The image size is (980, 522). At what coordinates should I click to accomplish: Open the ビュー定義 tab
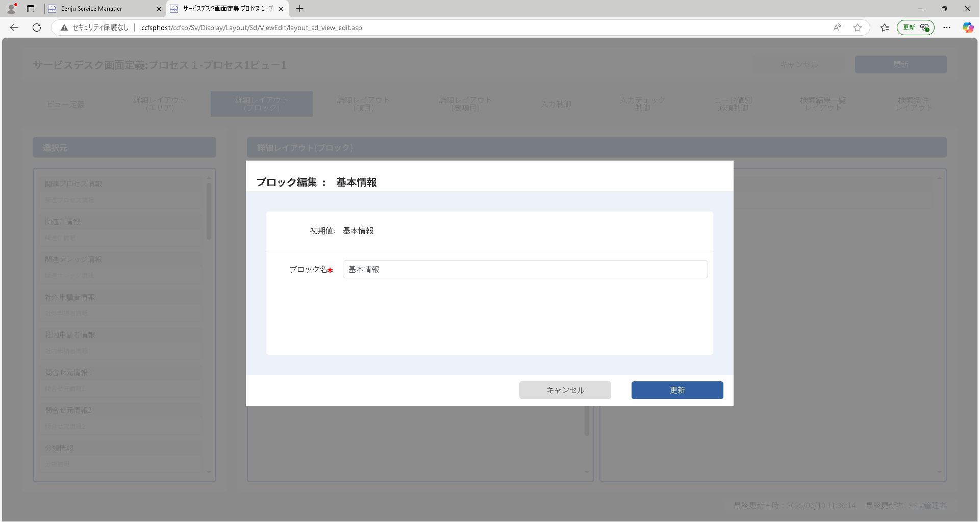click(66, 105)
